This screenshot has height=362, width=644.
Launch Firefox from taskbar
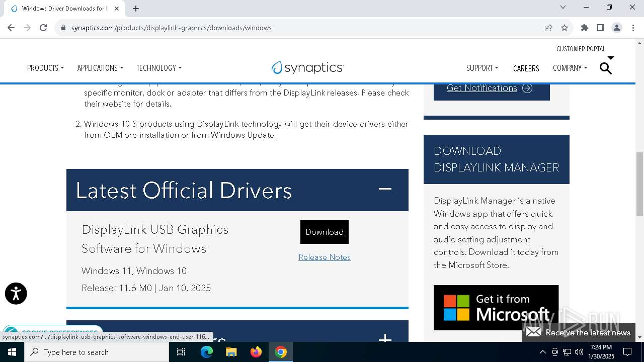[256, 352]
